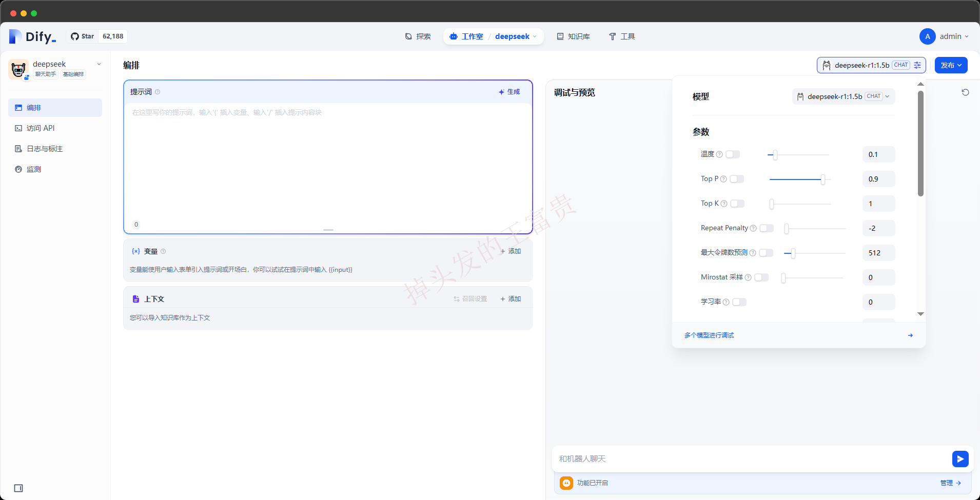Open 监测 in the sidebar
This screenshot has height=500, width=980.
click(x=55, y=169)
